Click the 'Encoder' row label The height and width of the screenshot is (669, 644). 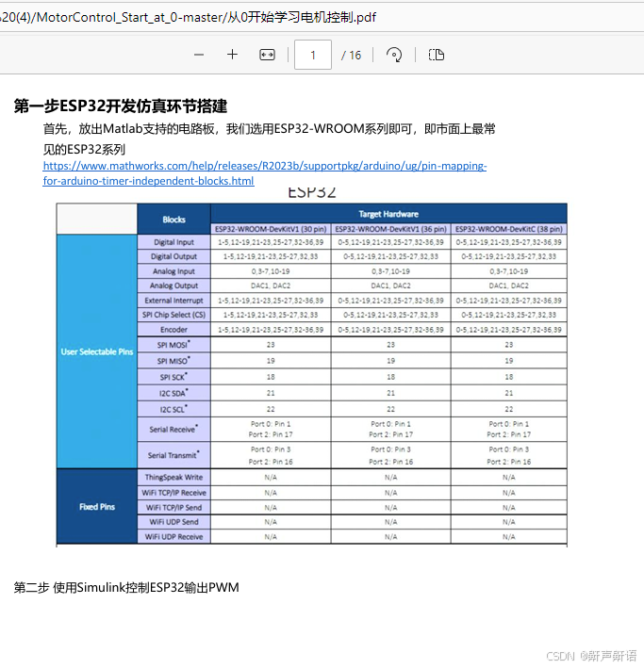(173, 330)
